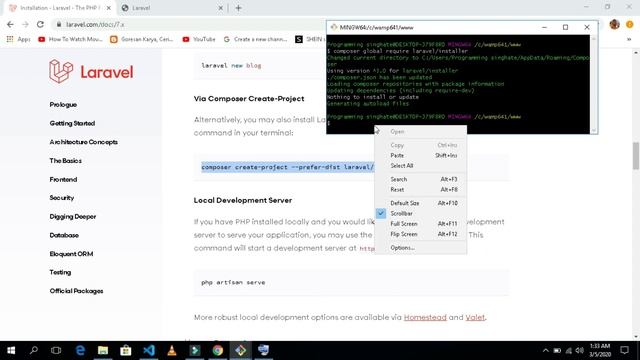Open the Eloquent ORM sidebar section
The width and height of the screenshot is (640, 360).
point(71,254)
